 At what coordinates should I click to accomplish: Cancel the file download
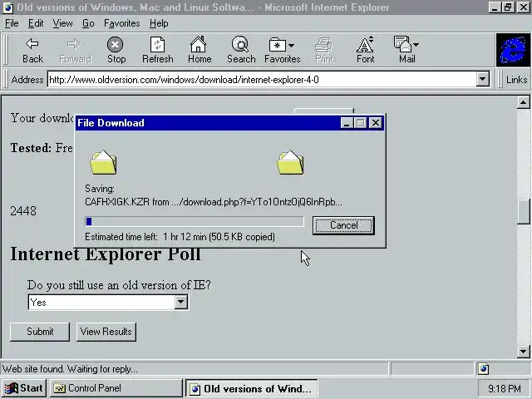[x=343, y=225]
